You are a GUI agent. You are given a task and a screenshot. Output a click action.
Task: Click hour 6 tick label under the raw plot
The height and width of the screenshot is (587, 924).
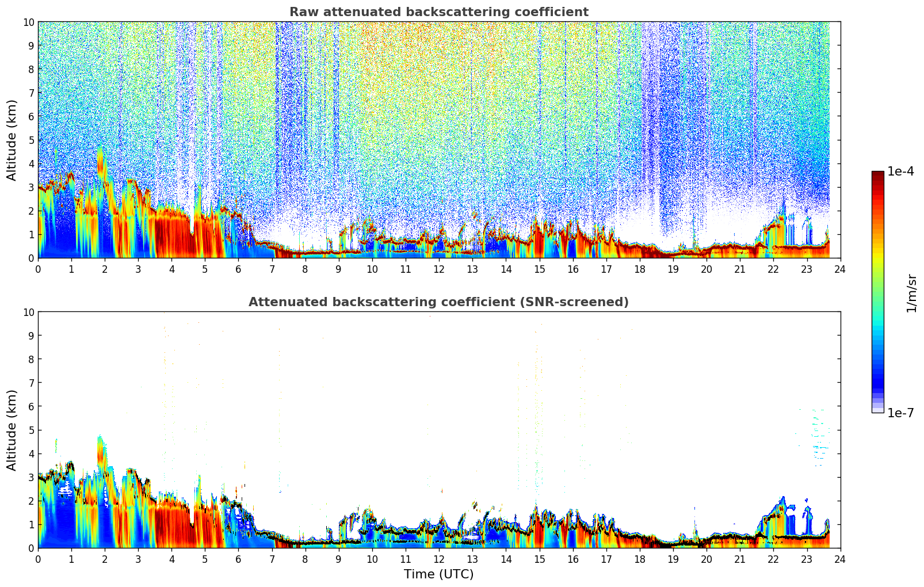pyautogui.click(x=239, y=269)
